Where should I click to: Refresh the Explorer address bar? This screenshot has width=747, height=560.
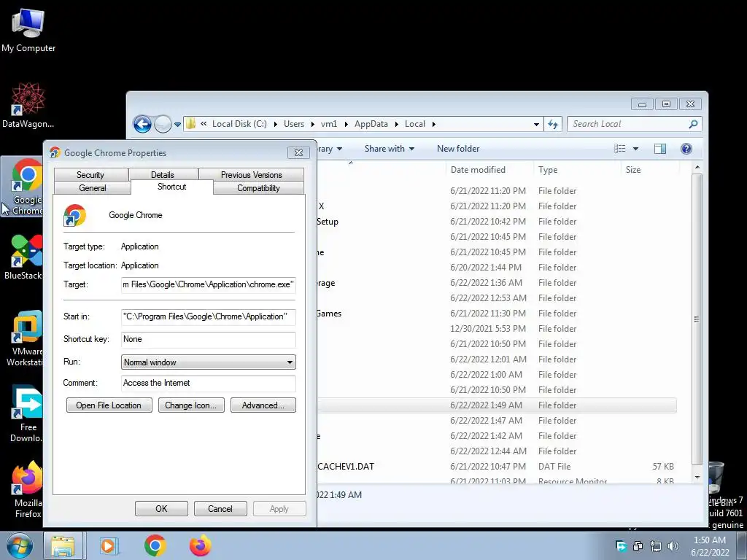(x=553, y=124)
